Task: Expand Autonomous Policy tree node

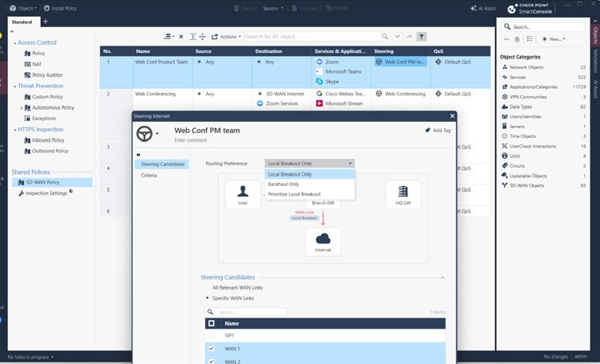Action: [x=22, y=107]
